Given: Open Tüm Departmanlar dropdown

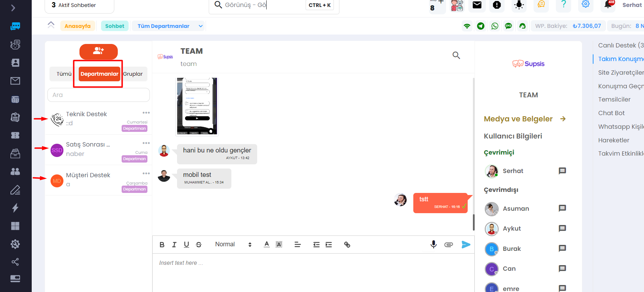Looking at the screenshot, I should point(168,26).
